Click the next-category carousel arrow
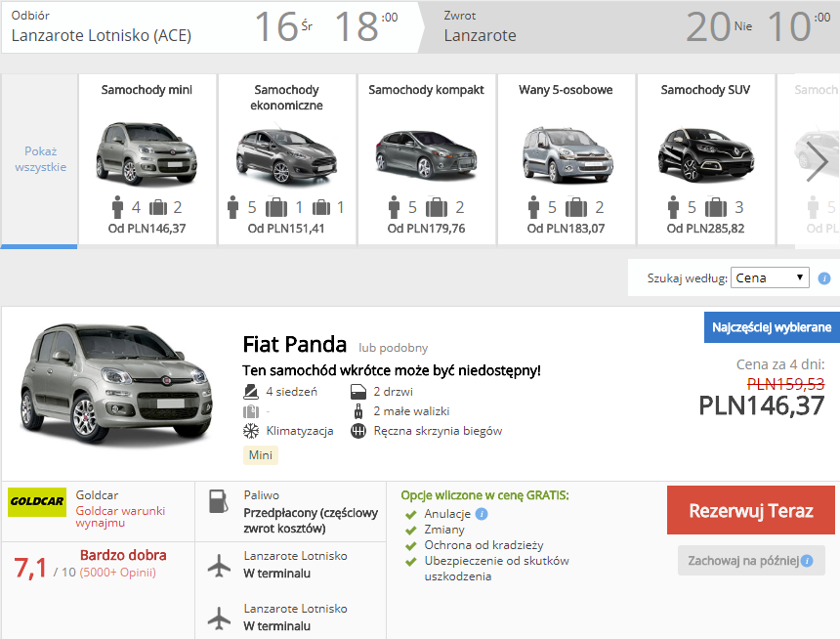The width and height of the screenshot is (840, 639). click(x=817, y=161)
